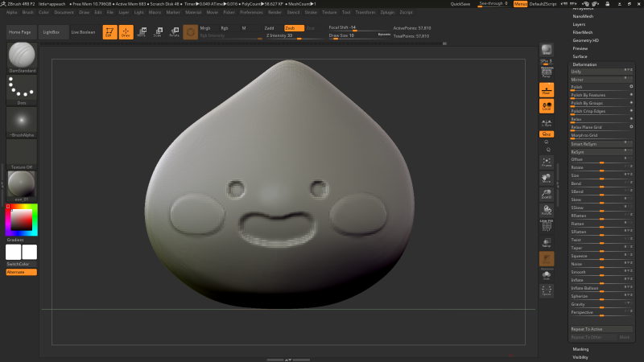This screenshot has width=644, height=362.
Task: Click the Frame view icon
Action: 547,162
